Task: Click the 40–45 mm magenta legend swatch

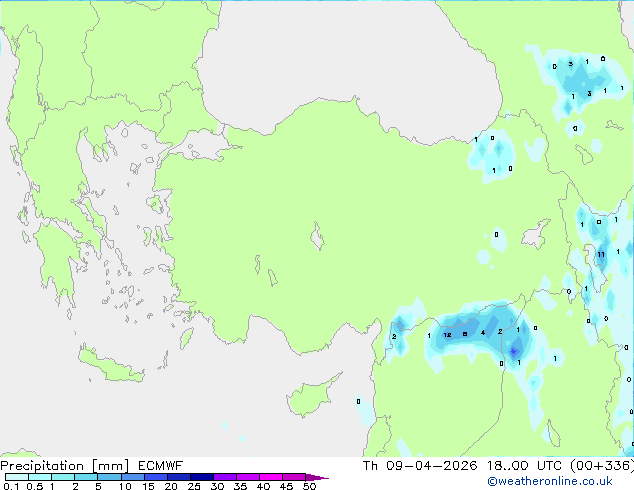Action: pyautogui.click(x=271, y=477)
